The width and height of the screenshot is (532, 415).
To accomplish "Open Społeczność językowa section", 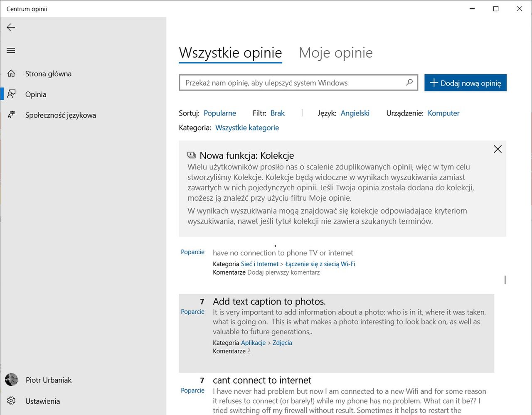I will coord(60,115).
